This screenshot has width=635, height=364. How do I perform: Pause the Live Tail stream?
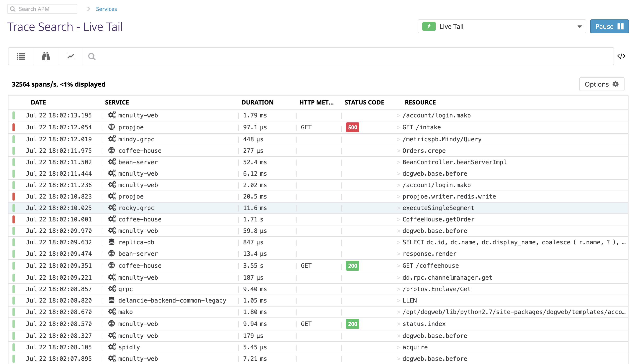[x=609, y=26]
